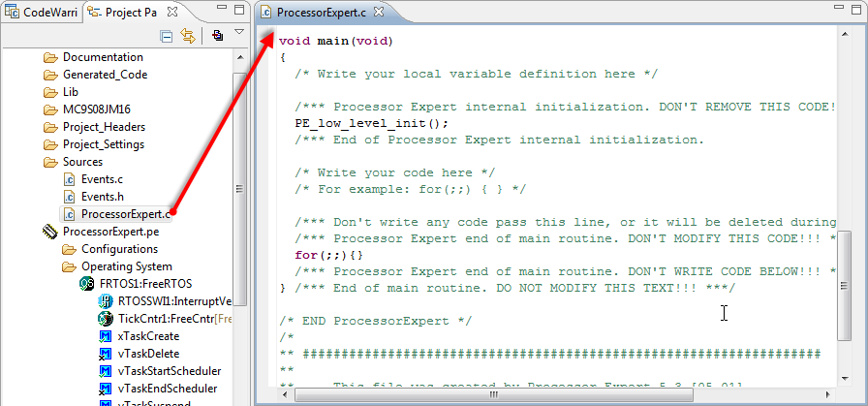
Task: Toggle Link with Editor icon
Action: [188, 36]
